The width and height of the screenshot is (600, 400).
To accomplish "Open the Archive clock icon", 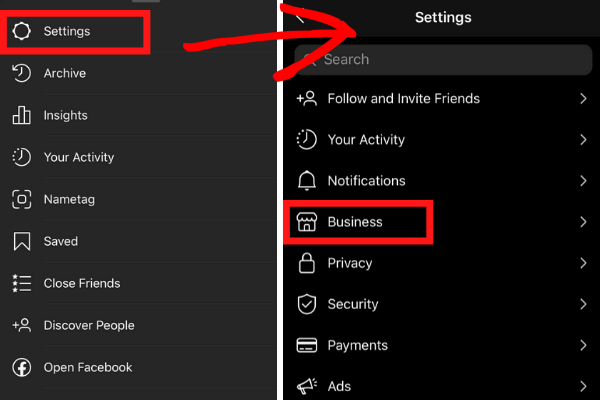I will click(x=21, y=73).
